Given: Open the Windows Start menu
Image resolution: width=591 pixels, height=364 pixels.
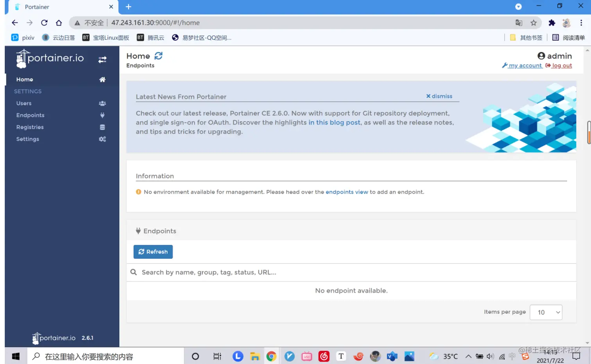Looking at the screenshot, I should (16, 356).
